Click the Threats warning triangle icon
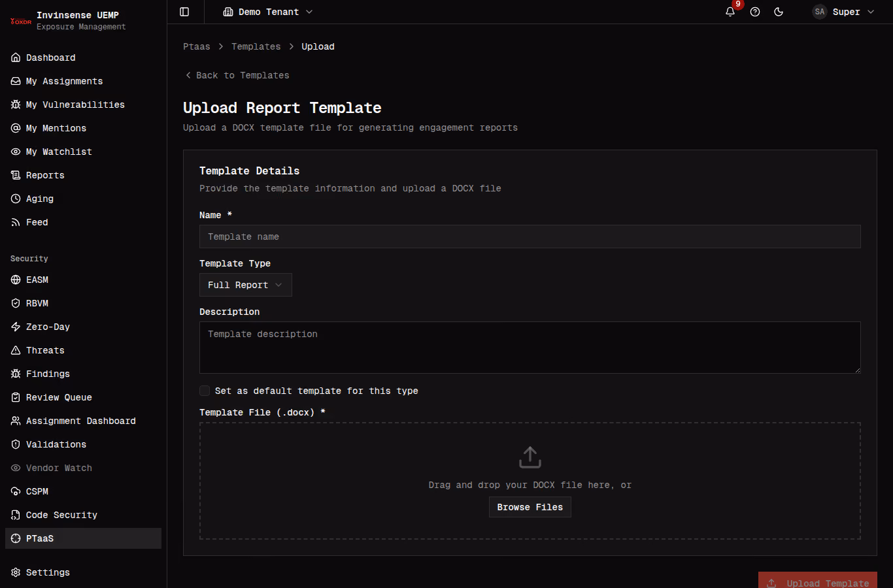Screen dimensions: 893x588 pos(16,350)
